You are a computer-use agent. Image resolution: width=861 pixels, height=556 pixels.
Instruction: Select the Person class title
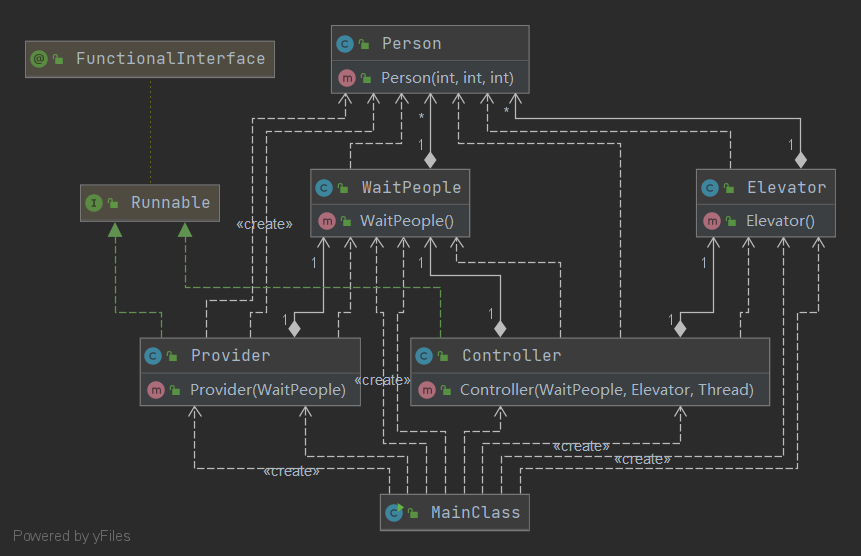tap(411, 43)
